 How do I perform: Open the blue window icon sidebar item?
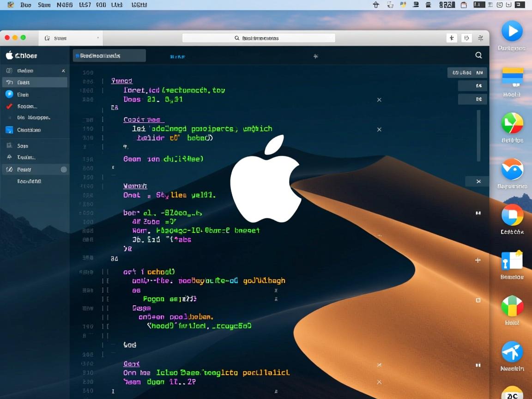click(x=9, y=130)
